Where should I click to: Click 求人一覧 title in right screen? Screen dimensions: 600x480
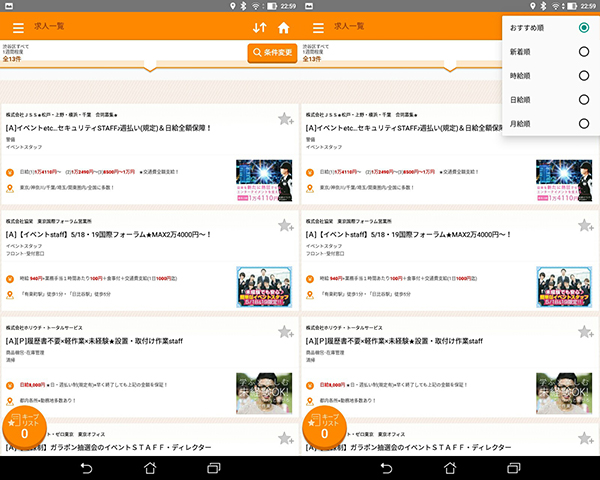(349, 26)
